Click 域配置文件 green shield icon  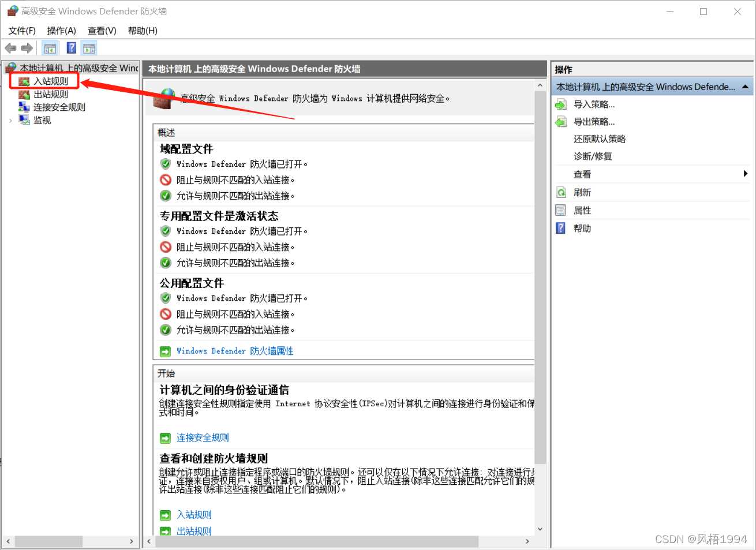tap(166, 164)
